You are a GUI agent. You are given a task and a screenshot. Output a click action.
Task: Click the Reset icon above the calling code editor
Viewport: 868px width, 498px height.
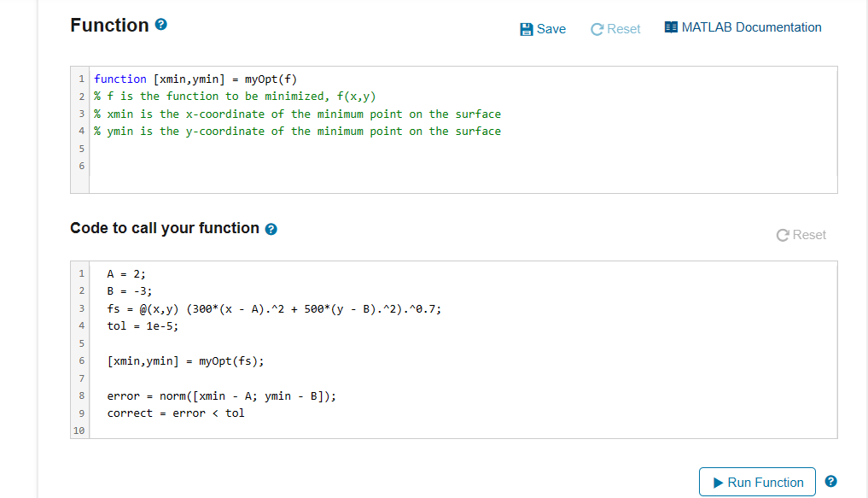(782, 236)
